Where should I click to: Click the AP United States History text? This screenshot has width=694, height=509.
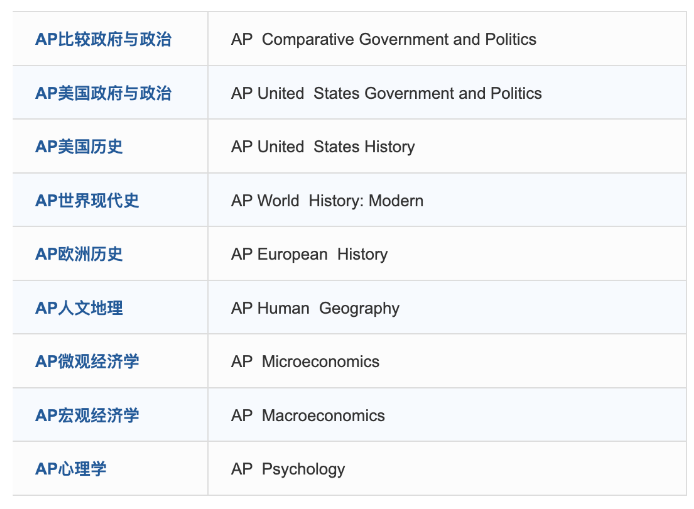click(x=322, y=147)
